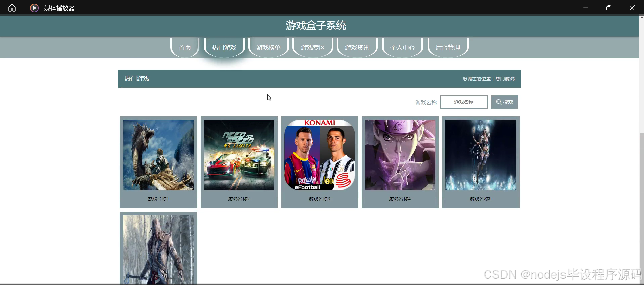Screen dimensions: 644x285
Task: Select the 热门游戏 navigation tab
Action: [x=224, y=47]
